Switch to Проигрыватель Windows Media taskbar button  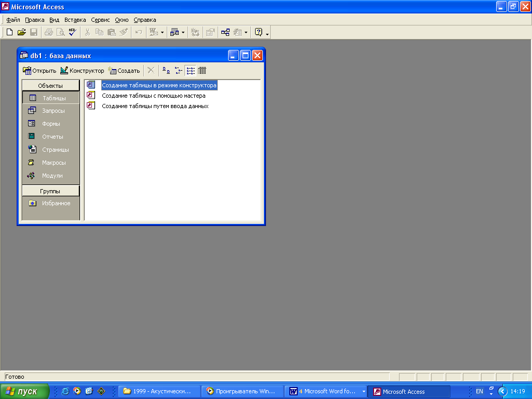pyautogui.click(x=242, y=391)
